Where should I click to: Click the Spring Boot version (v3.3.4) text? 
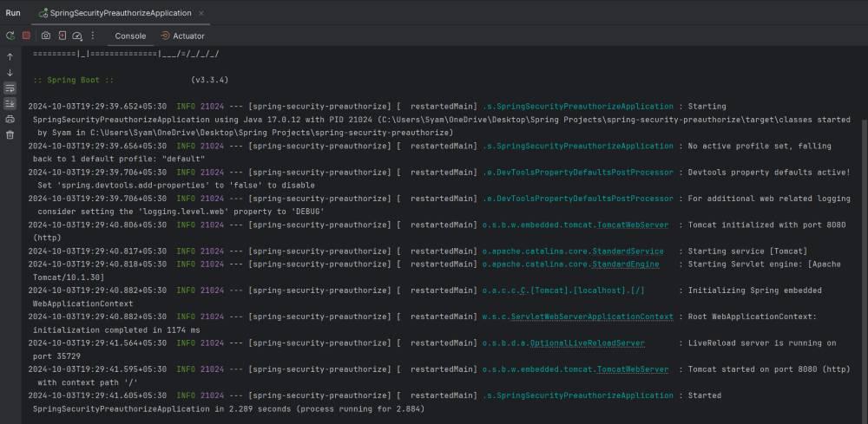point(210,80)
